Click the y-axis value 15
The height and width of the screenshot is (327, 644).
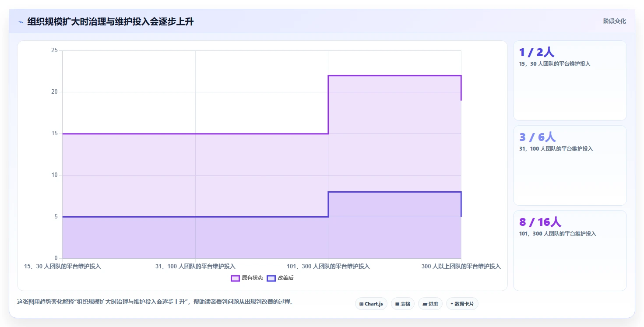pyautogui.click(x=55, y=134)
